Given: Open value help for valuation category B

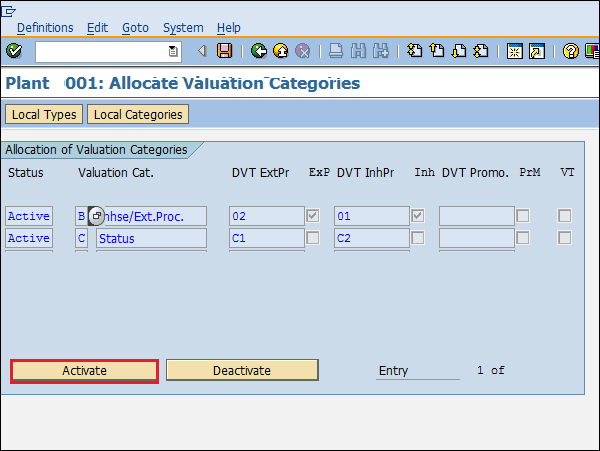Looking at the screenshot, I should pos(97,215).
